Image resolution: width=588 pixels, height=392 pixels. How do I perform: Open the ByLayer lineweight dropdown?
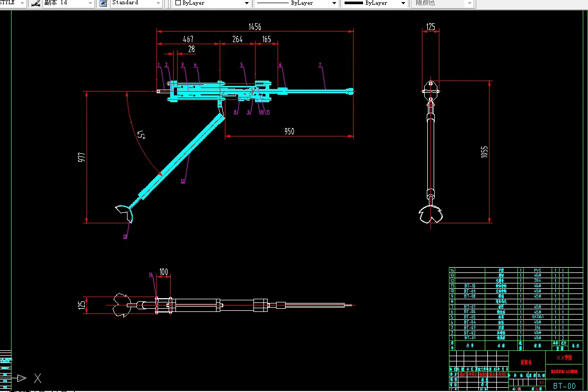(403, 3)
